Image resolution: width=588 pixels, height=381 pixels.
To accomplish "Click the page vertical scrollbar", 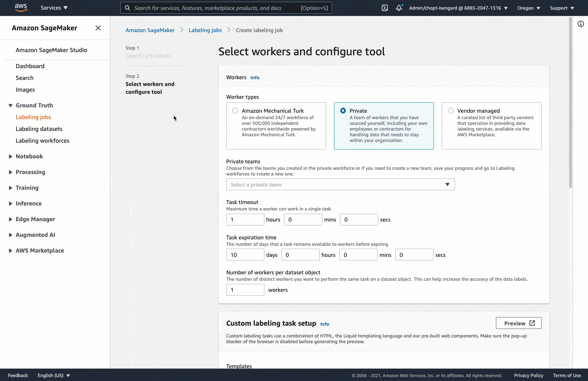I will pos(570,107).
